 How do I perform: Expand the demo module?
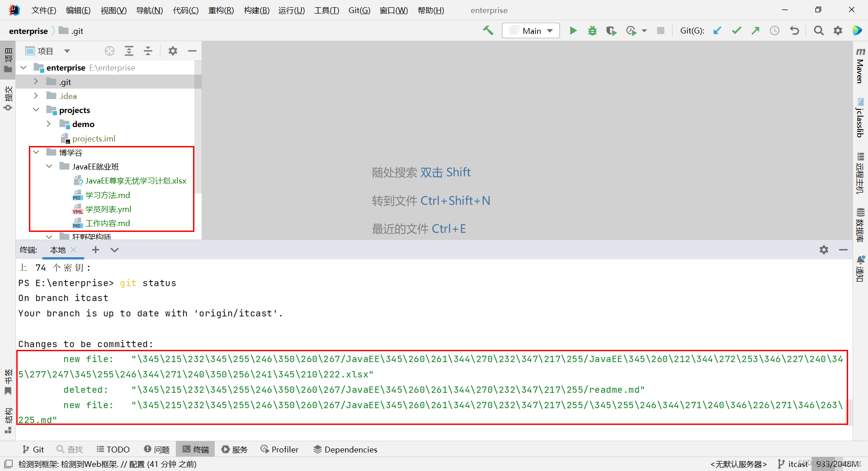pos(49,124)
